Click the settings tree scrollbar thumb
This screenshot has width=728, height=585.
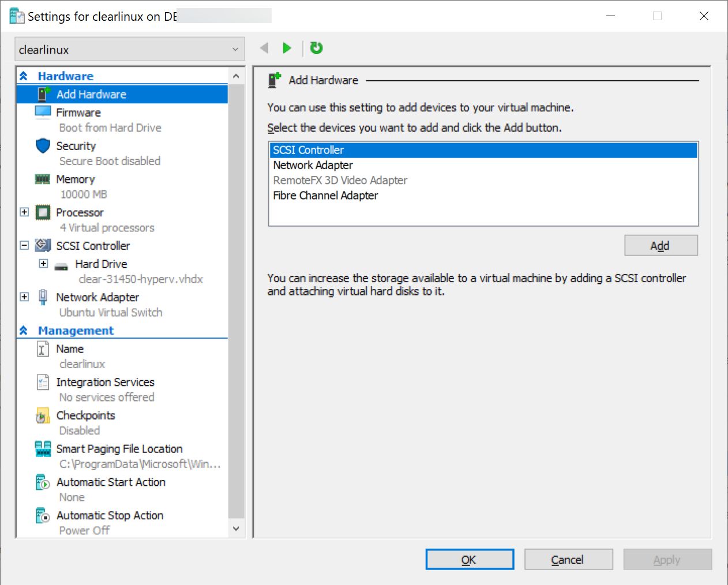[x=236, y=300]
